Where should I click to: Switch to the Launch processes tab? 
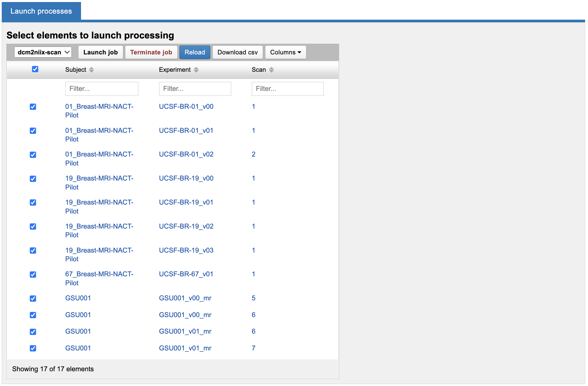point(41,11)
